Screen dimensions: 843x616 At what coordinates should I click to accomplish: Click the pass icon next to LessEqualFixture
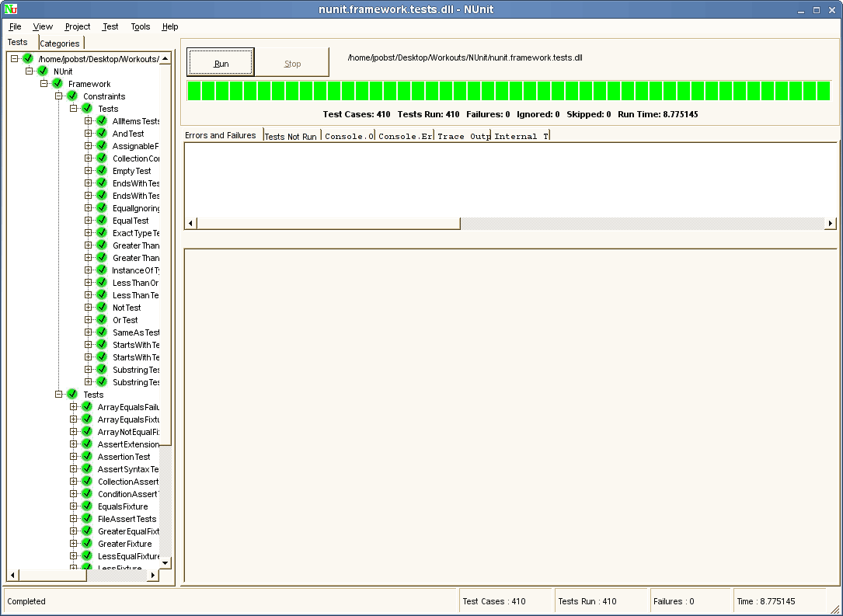pyautogui.click(x=87, y=555)
